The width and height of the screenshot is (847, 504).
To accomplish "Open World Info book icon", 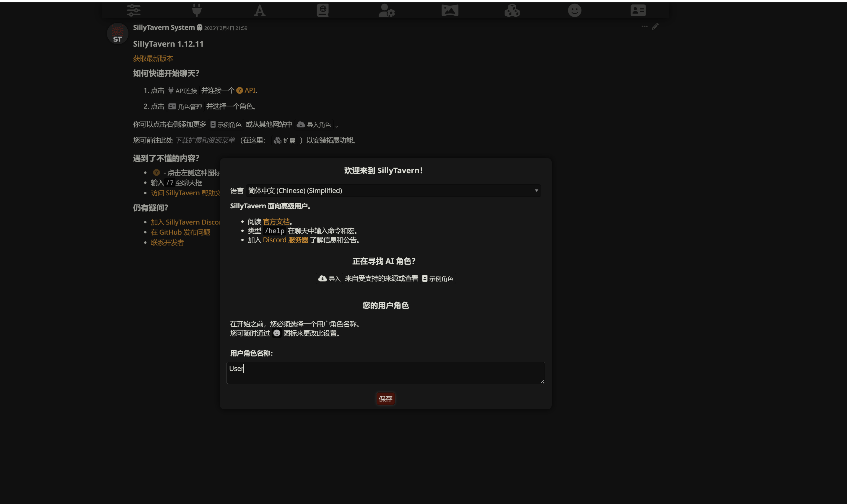I will click(322, 10).
